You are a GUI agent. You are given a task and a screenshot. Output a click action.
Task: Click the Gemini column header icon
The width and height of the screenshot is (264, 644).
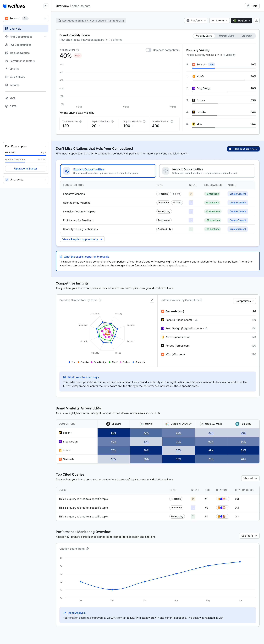tap(142, 424)
